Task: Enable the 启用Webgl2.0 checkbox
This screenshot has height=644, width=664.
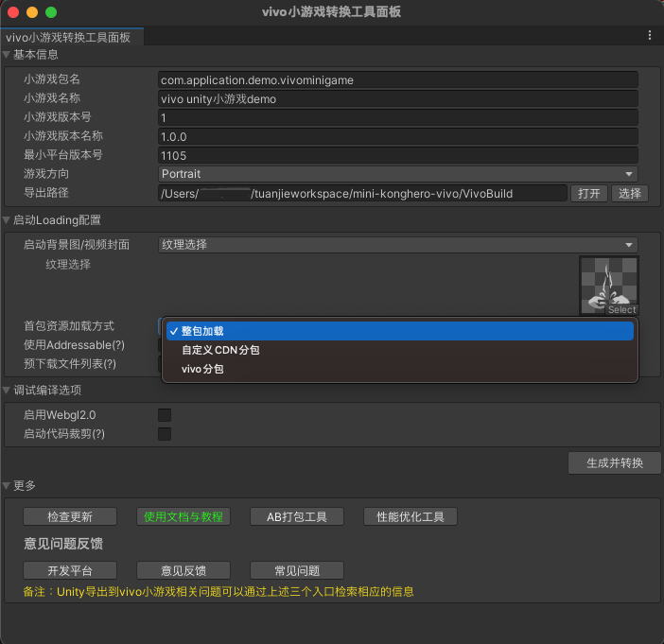Action: (165, 415)
